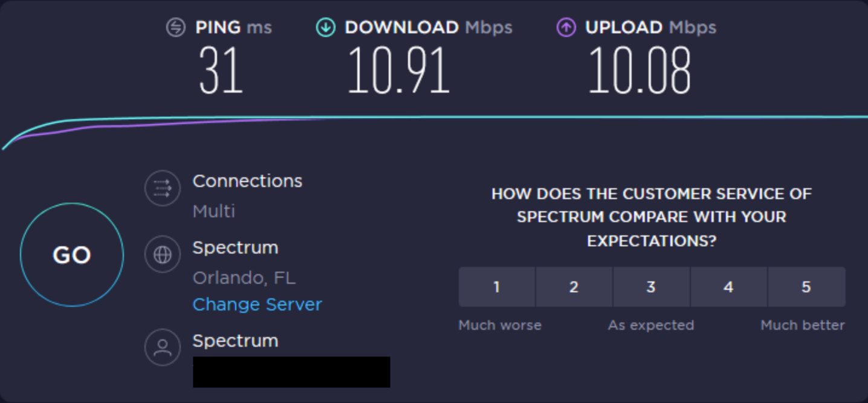Click the PING ms label
The image size is (868, 403).
pyautogui.click(x=232, y=27)
